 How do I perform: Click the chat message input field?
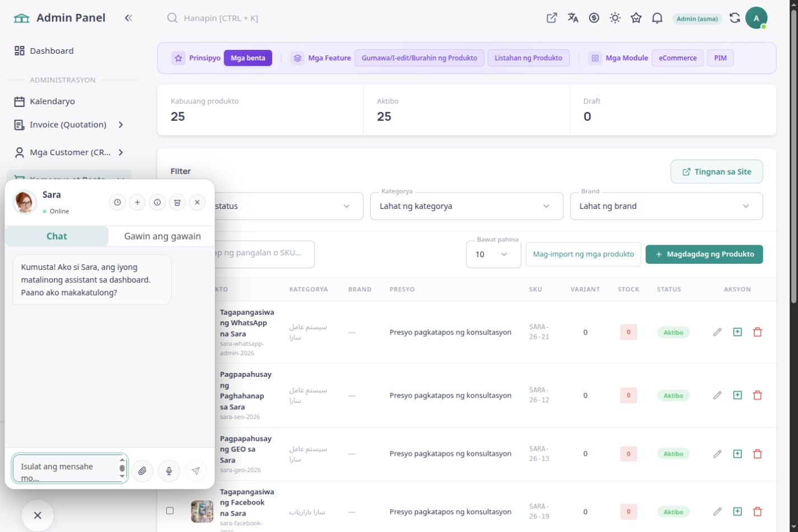click(x=69, y=469)
